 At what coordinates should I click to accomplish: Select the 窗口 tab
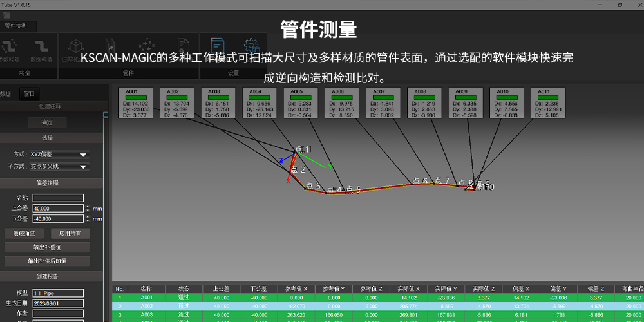[x=29, y=93]
